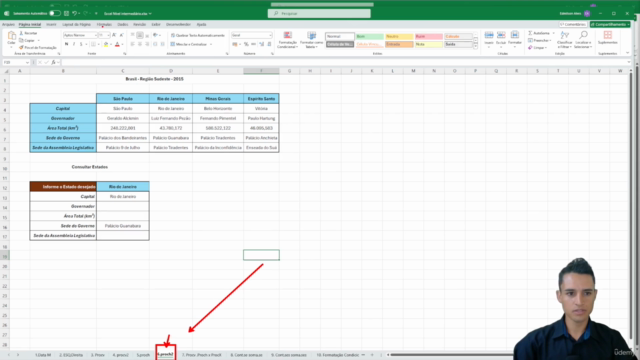Apply the Bom green cell style

(369, 36)
